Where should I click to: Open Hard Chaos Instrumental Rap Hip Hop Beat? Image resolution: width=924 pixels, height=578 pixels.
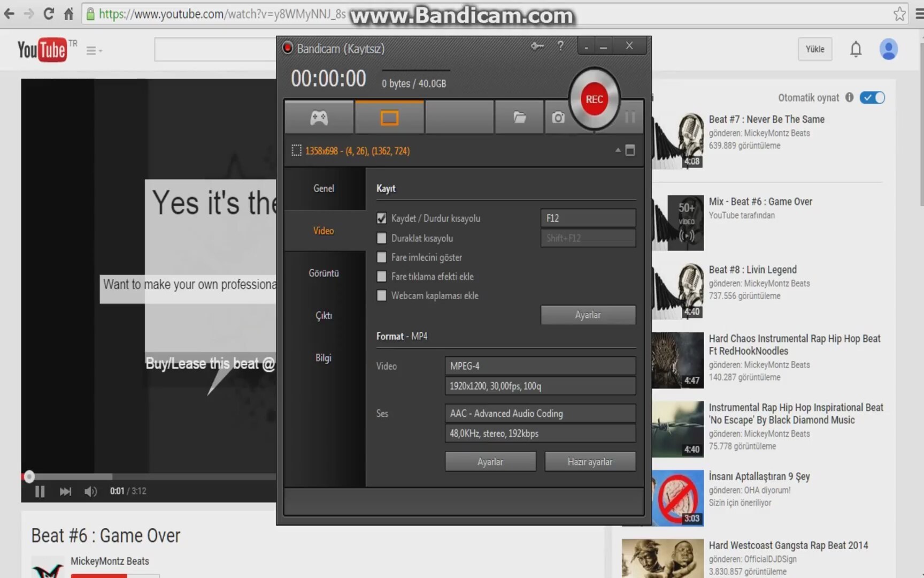tap(795, 345)
